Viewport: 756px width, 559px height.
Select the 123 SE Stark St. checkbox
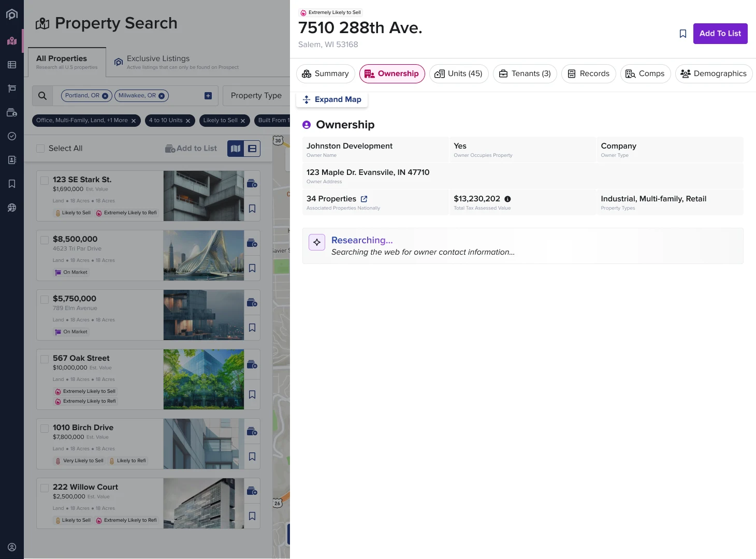coord(45,180)
